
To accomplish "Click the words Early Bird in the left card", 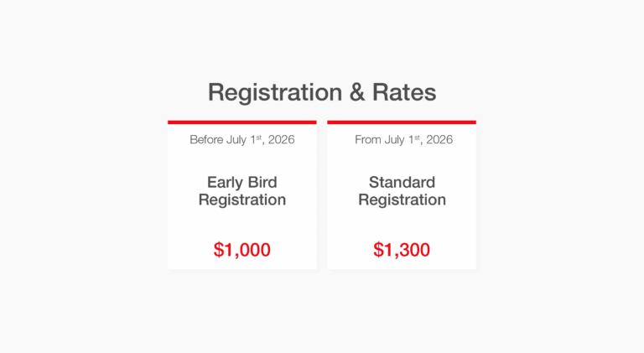I will [241, 182].
